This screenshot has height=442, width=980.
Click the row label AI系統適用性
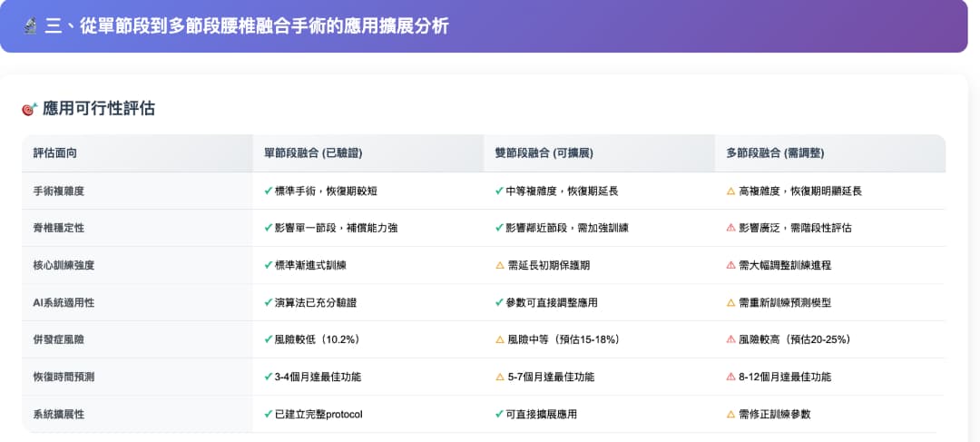(64, 302)
